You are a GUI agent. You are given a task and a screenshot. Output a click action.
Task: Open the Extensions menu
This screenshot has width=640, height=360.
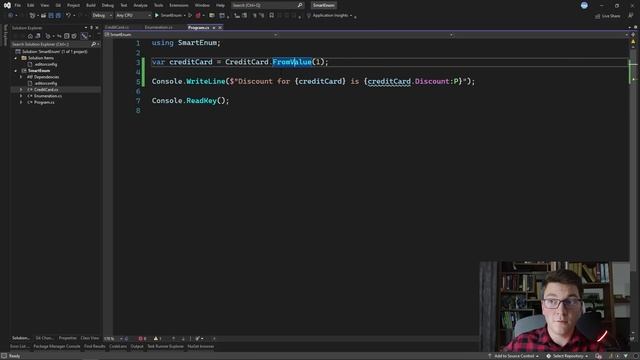(x=179, y=5)
